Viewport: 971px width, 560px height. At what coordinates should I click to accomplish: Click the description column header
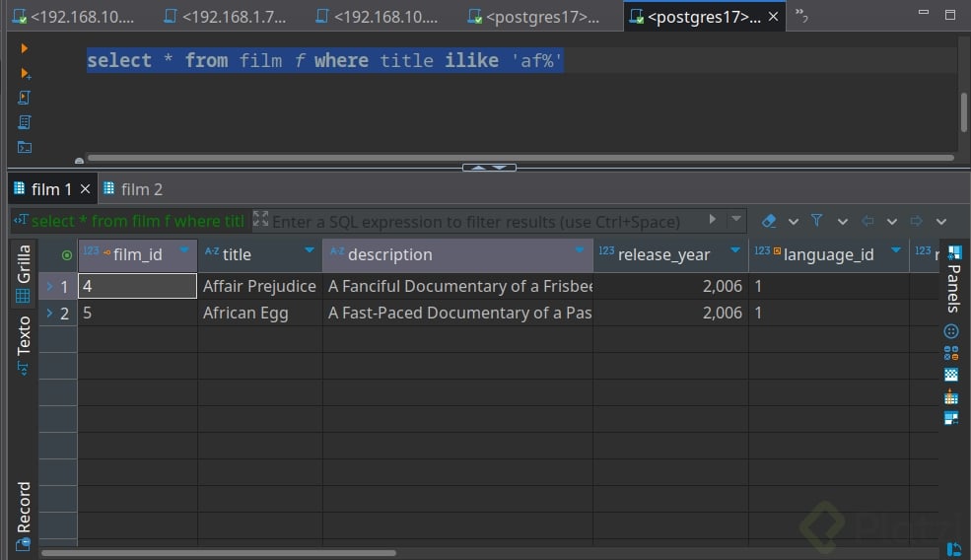[457, 254]
